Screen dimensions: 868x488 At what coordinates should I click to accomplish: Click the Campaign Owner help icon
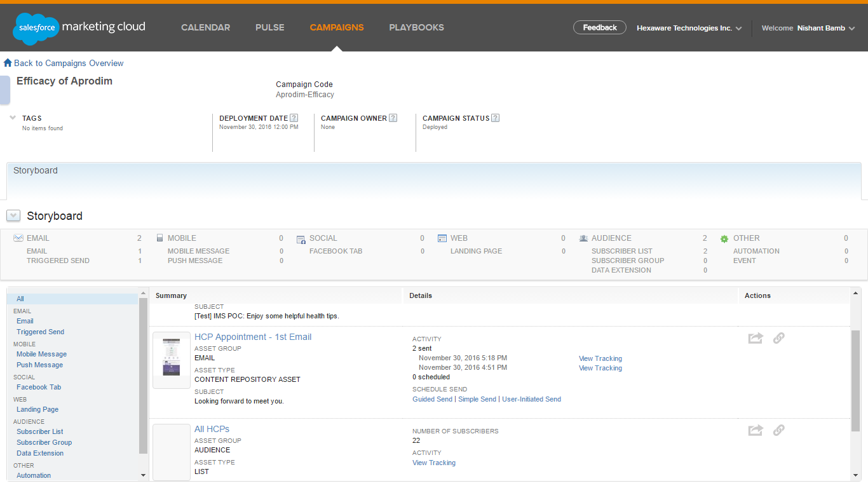[393, 118]
